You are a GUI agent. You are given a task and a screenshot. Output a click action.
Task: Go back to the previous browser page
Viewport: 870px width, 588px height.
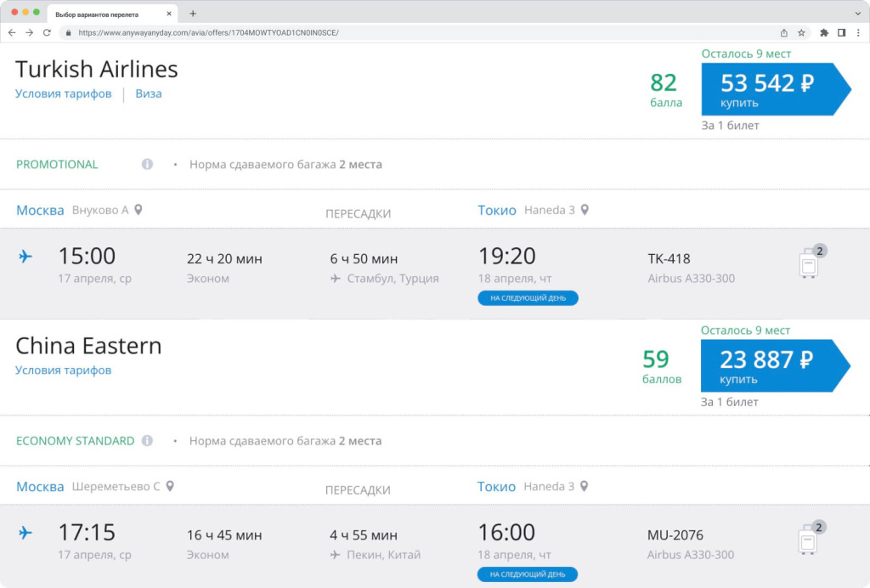click(x=12, y=33)
